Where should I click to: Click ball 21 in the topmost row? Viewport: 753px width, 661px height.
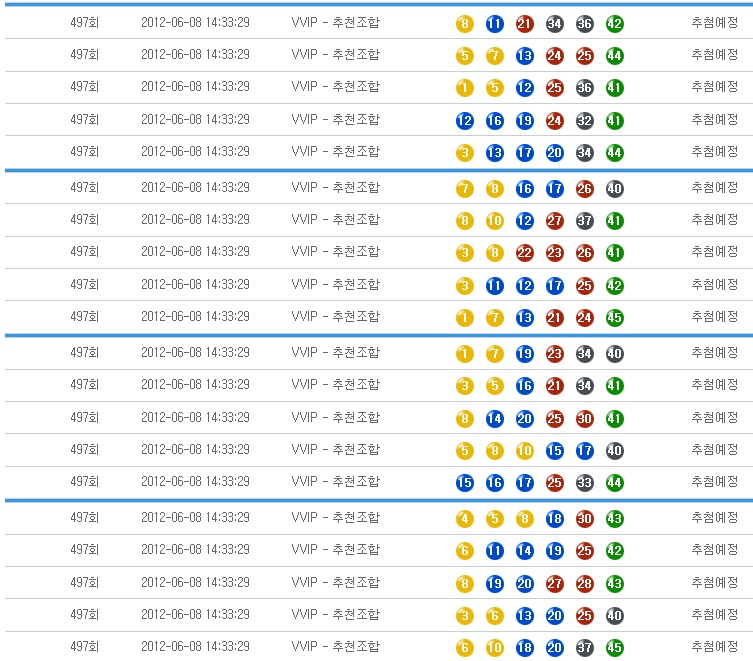(524, 24)
